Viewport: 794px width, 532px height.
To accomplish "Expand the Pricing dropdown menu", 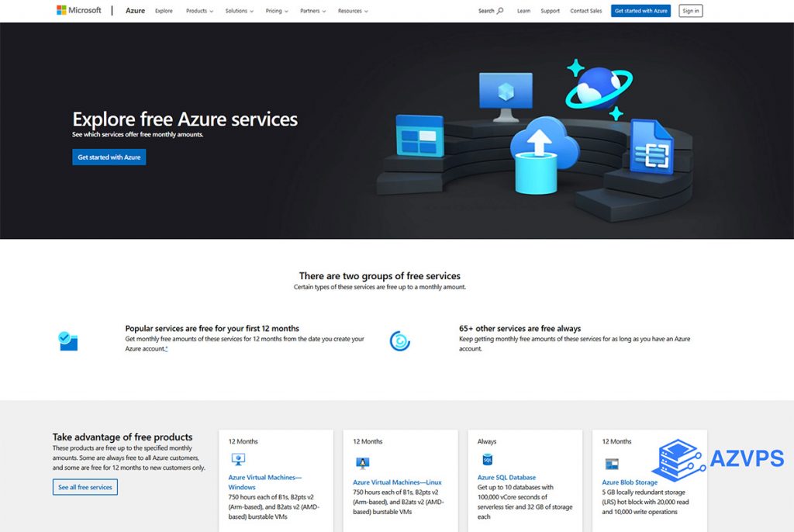I will 276,12.
